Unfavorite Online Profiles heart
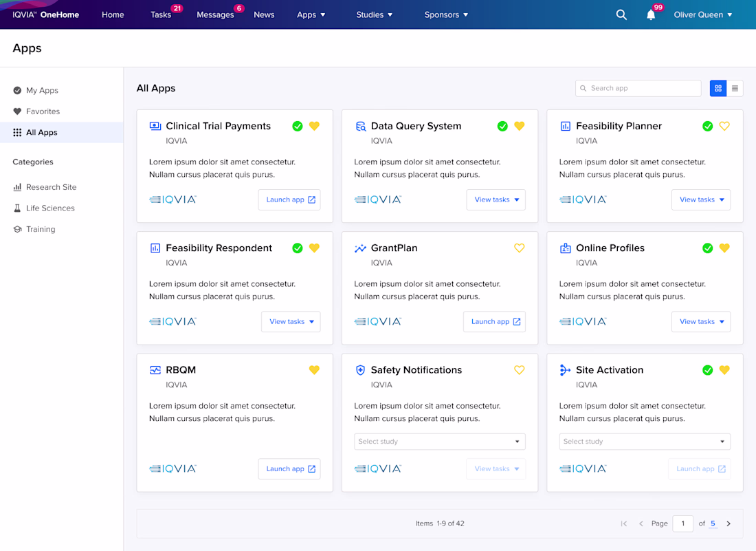 click(724, 248)
